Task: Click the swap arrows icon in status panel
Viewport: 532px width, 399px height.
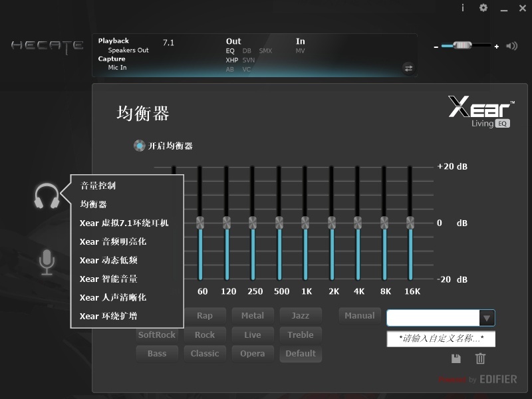Action: (408, 68)
